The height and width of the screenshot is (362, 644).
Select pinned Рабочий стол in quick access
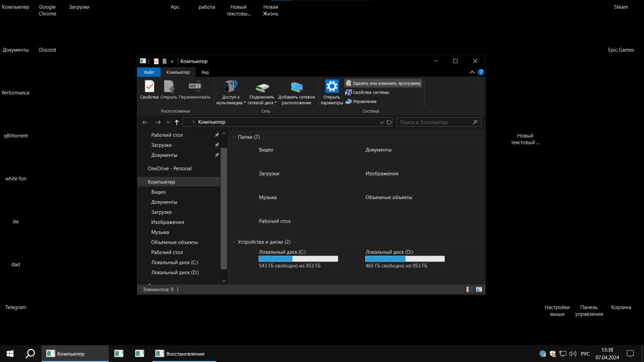[x=167, y=135]
